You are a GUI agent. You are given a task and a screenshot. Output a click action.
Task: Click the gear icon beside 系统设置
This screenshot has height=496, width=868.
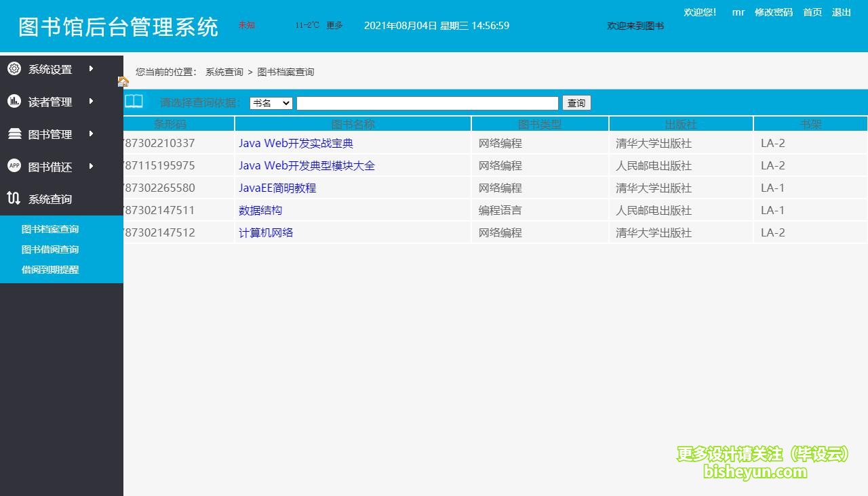[x=14, y=68]
